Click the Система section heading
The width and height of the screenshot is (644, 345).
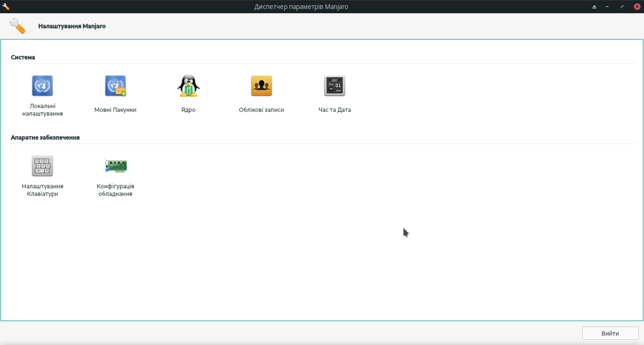23,57
